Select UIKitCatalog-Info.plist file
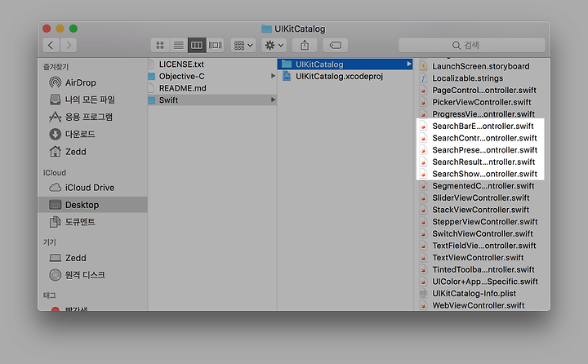Image resolution: width=588 pixels, height=364 pixels. 482,294
